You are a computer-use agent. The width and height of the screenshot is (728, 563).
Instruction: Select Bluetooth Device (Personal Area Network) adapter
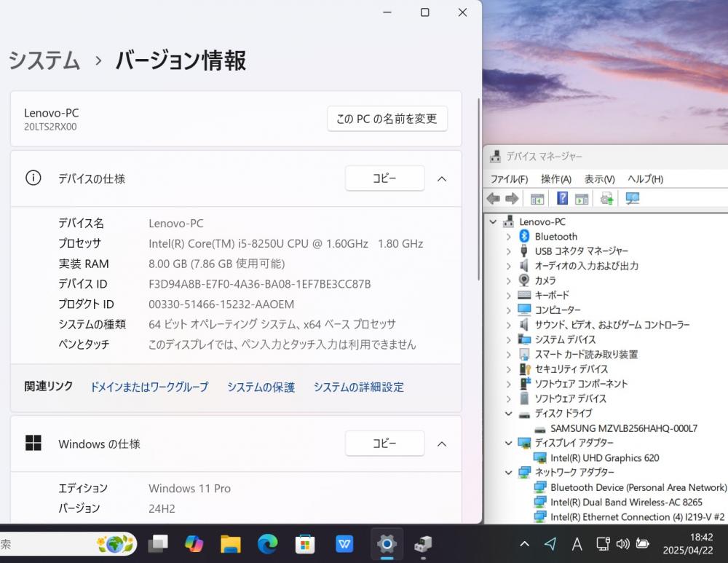pyautogui.click(x=638, y=487)
